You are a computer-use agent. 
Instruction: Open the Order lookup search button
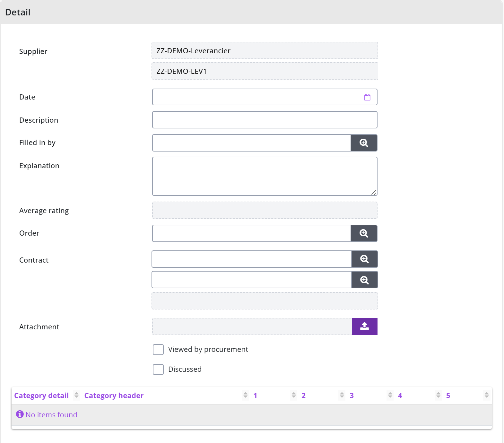tap(364, 233)
